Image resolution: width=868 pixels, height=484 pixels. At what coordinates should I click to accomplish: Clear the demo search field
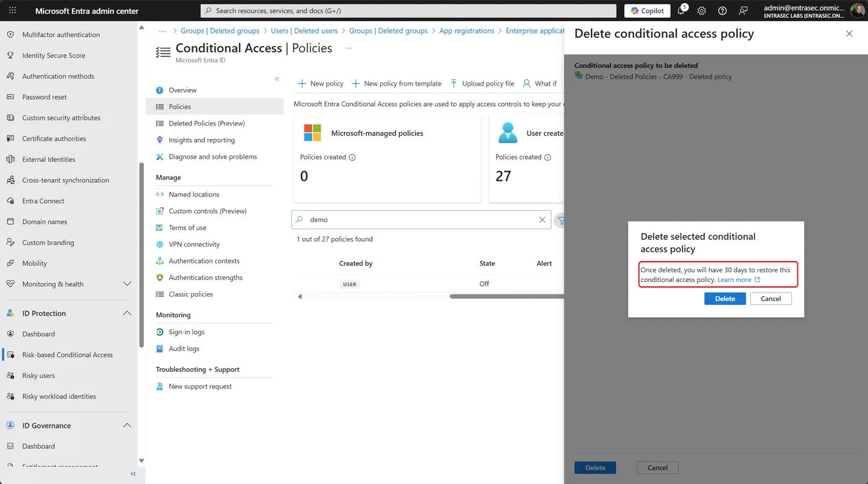[542, 219]
